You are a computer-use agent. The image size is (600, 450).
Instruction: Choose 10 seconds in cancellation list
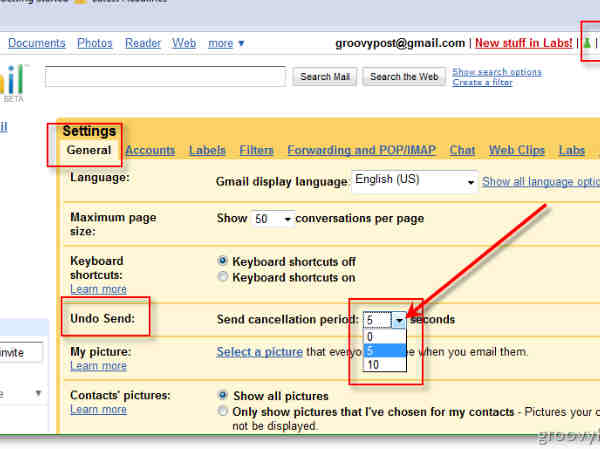pos(385,364)
